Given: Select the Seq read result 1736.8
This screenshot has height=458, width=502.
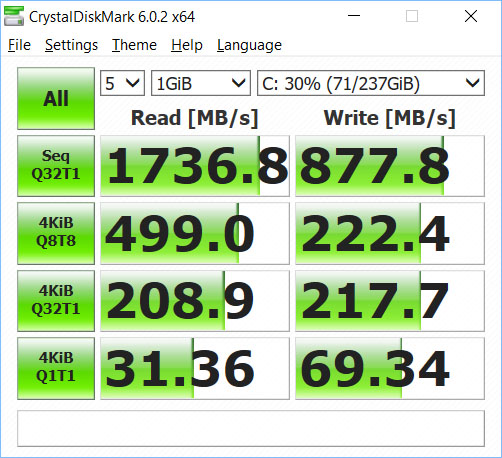Looking at the screenshot, I should (195, 166).
